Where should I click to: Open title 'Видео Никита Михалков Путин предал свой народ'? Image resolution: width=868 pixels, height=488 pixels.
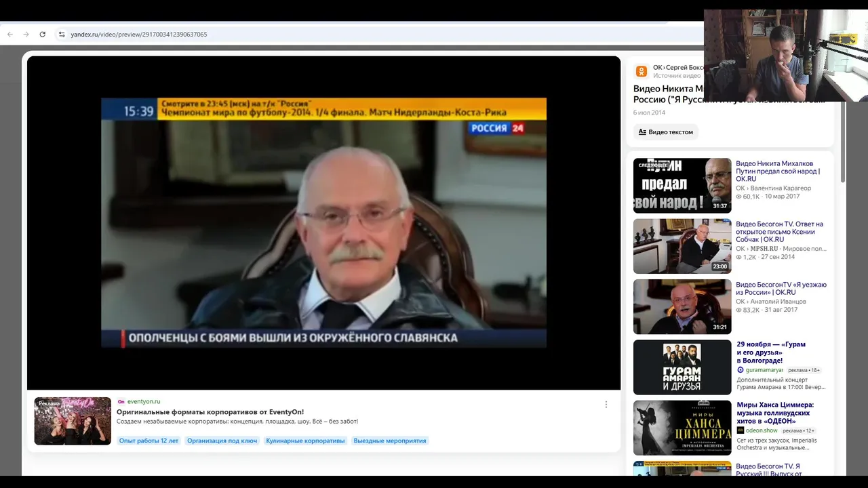(x=778, y=171)
